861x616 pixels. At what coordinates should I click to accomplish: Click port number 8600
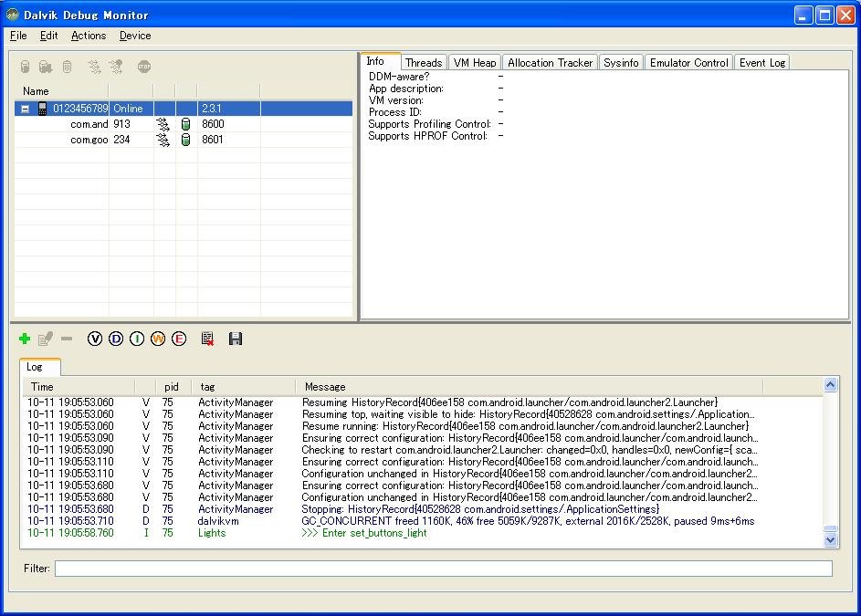213,124
